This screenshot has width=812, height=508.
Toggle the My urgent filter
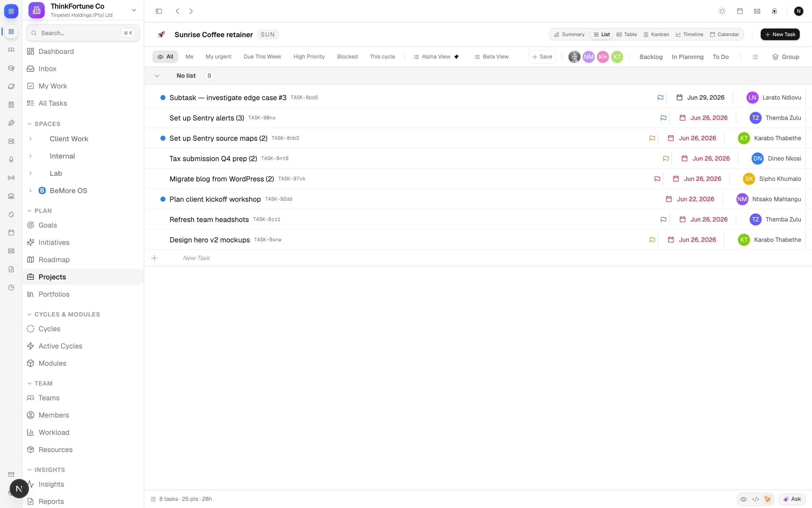(x=219, y=57)
